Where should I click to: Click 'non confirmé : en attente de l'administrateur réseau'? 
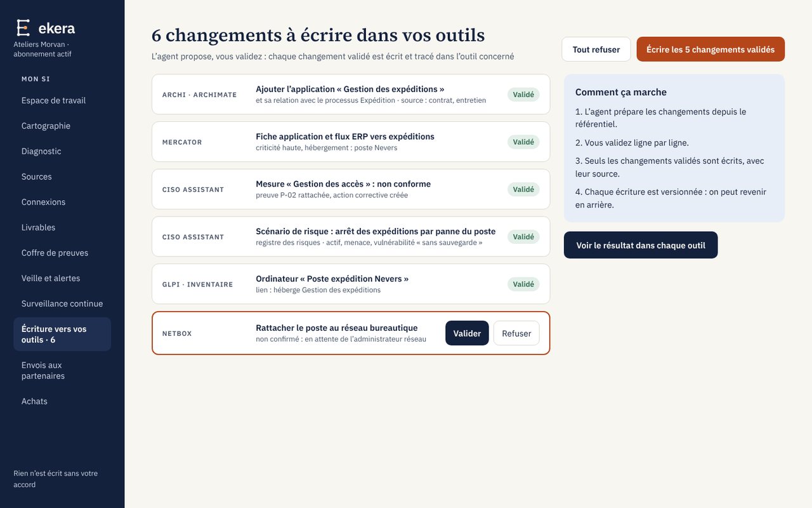pyautogui.click(x=341, y=339)
